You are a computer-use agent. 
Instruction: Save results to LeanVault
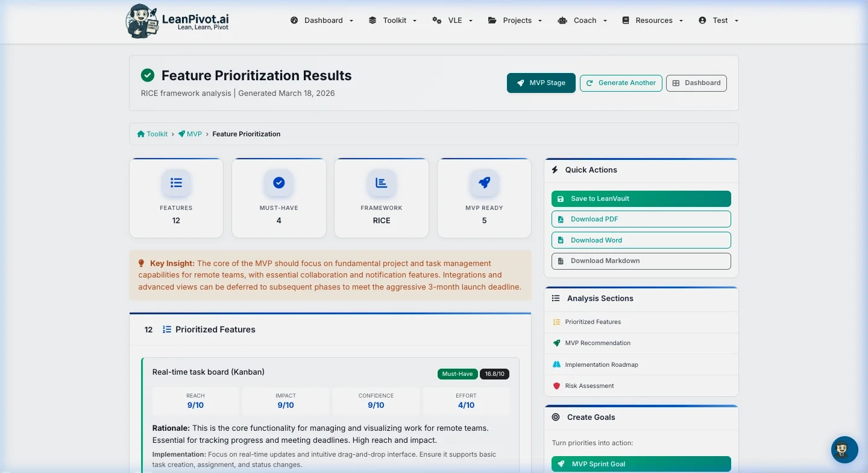[x=641, y=198]
